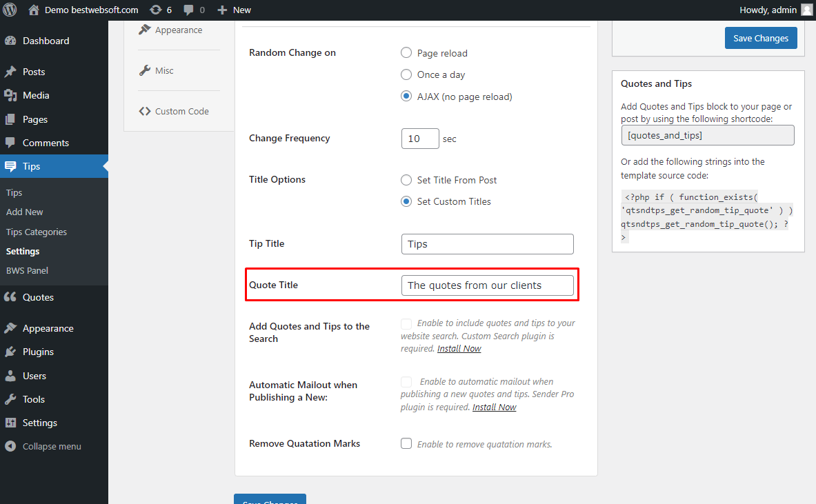Click Install Now for Custom Search plugin
The height and width of the screenshot is (504, 816).
pyautogui.click(x=459, y=348)
